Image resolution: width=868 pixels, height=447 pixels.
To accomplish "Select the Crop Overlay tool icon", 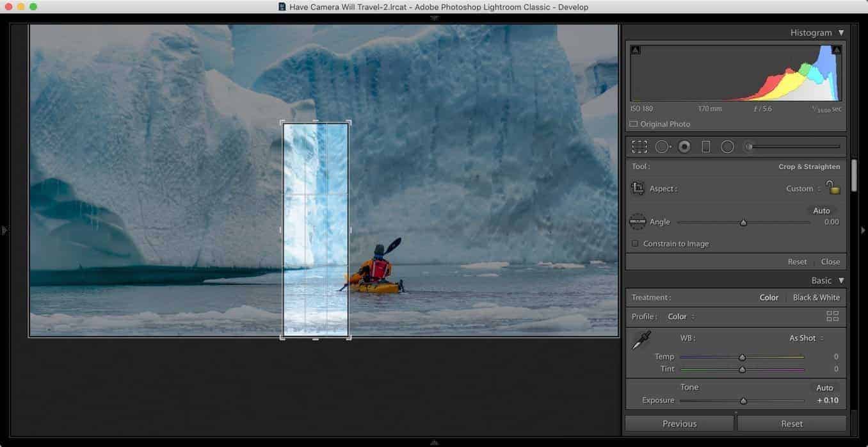I will pos(639,147).
